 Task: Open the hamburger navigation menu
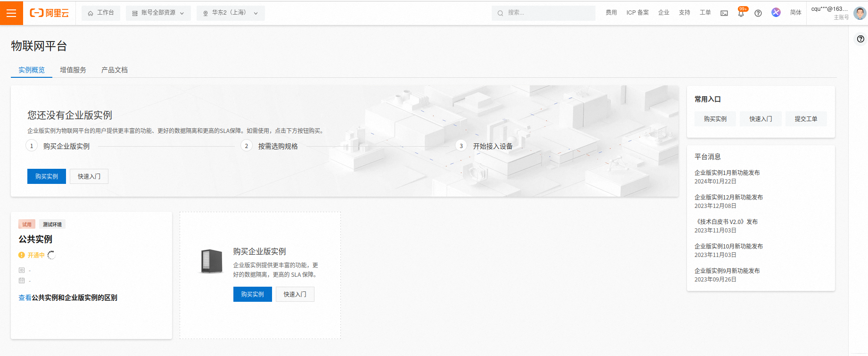click(11, 13)
